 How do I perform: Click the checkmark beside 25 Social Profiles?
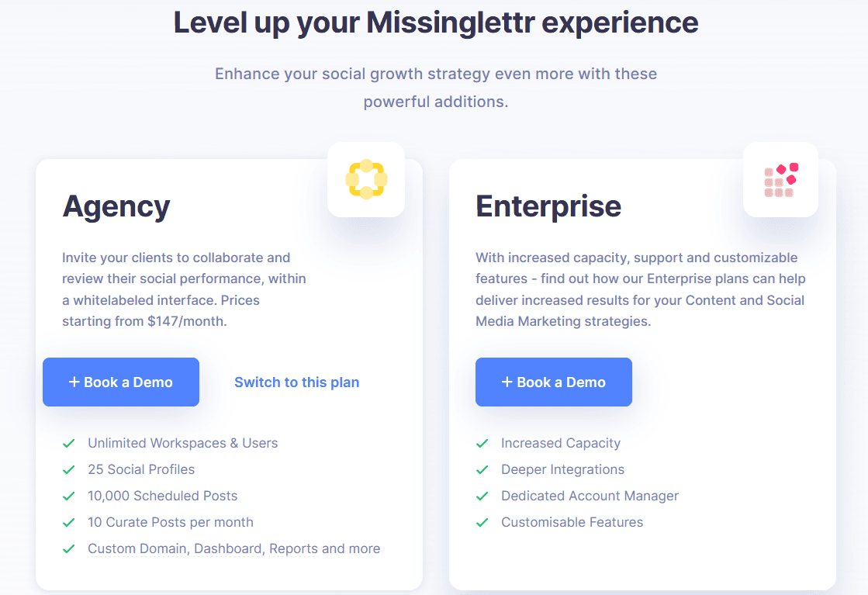point(68,469)
